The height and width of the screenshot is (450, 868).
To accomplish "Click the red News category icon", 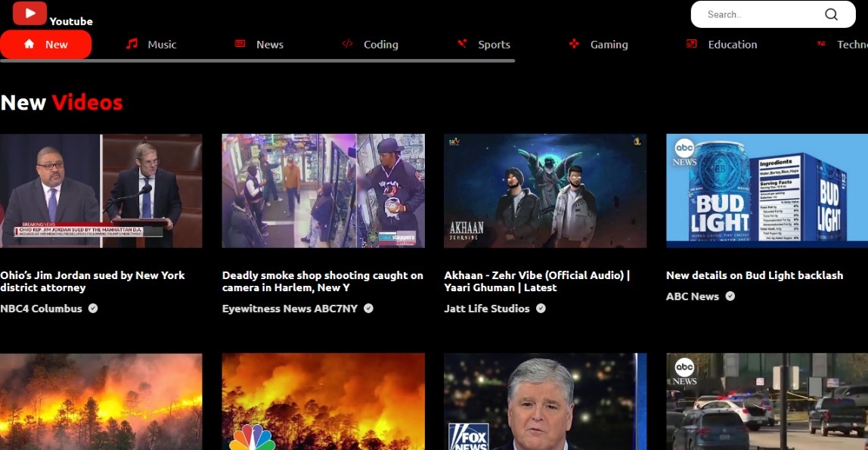I will click(240, 44).
